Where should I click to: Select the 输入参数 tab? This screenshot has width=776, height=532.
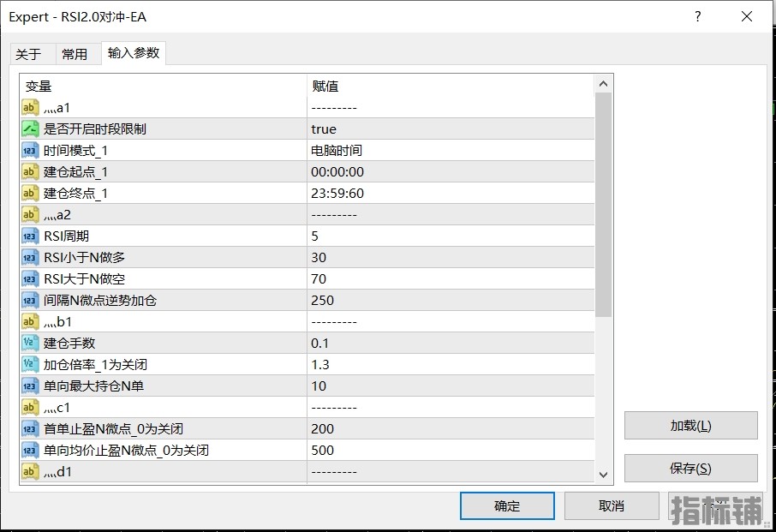coord(134,52)
